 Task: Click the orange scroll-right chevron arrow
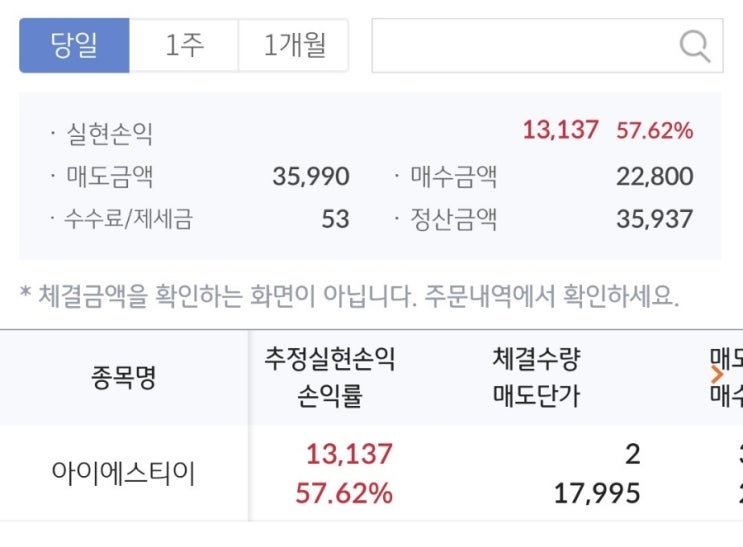[717, 375]
